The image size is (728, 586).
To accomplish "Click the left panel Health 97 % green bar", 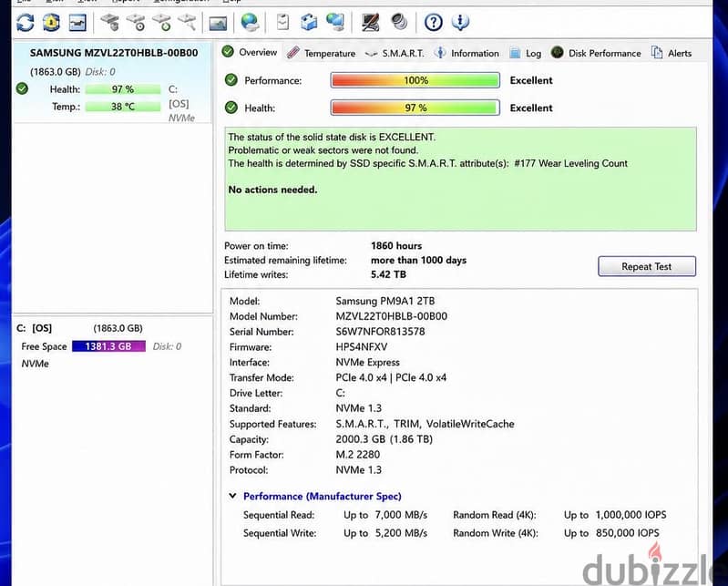I will tap(123, 89).
